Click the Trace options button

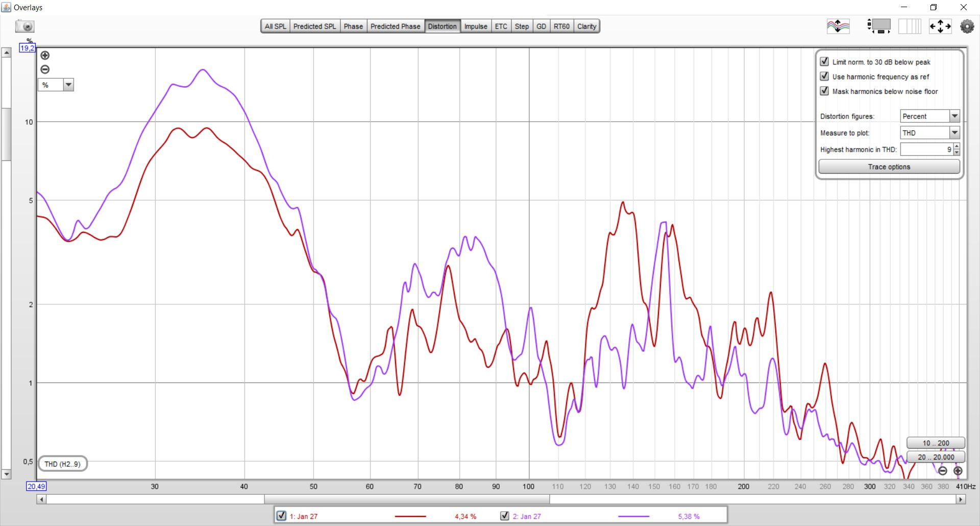pos(889,167)
